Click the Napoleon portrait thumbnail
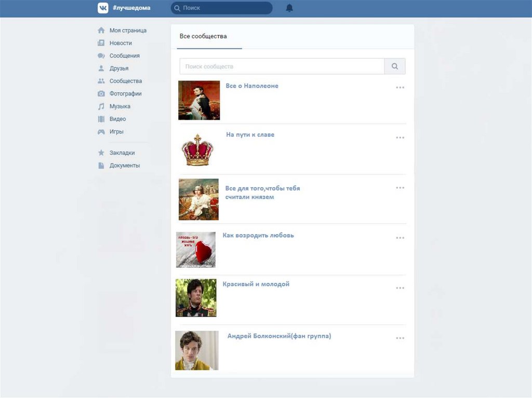The height and width of the screenshot is (398, 532). click(199, 100)
